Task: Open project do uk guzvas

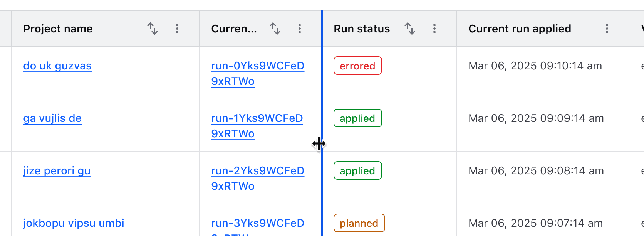Action: (57, 66)
